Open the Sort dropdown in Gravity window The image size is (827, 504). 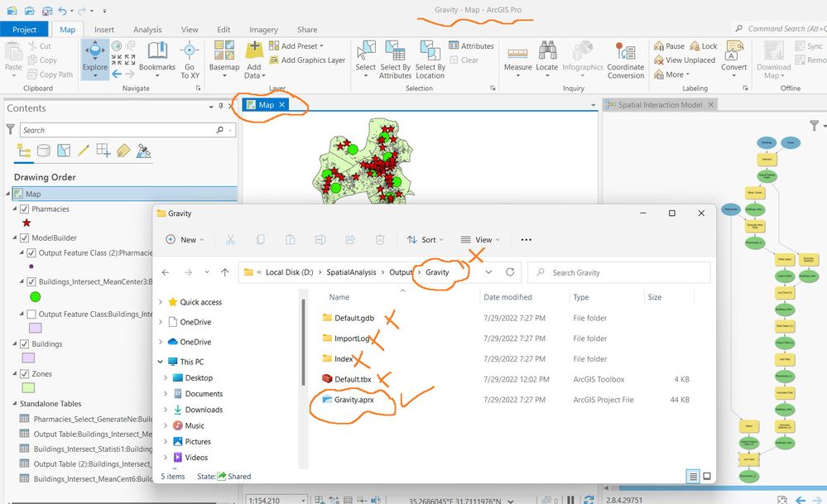pyautogui.click(x=426, y=239)
